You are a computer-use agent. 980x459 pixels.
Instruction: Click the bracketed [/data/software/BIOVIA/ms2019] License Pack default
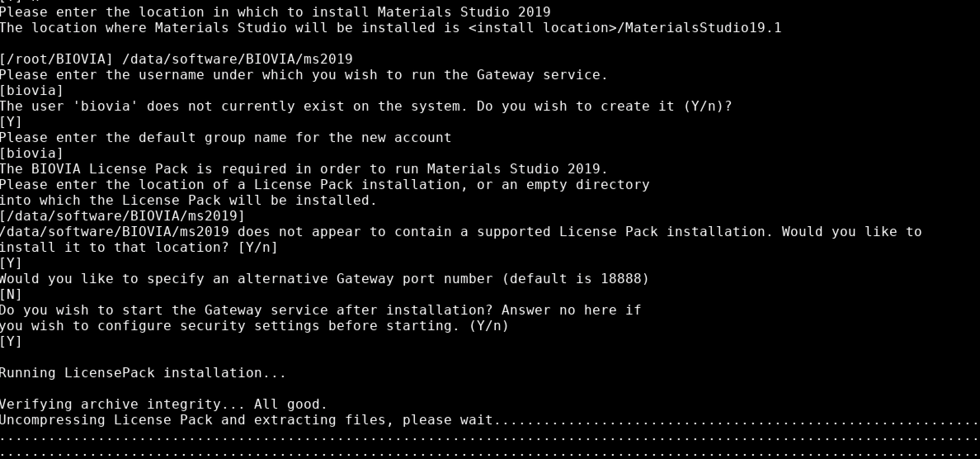coord(122,216)
